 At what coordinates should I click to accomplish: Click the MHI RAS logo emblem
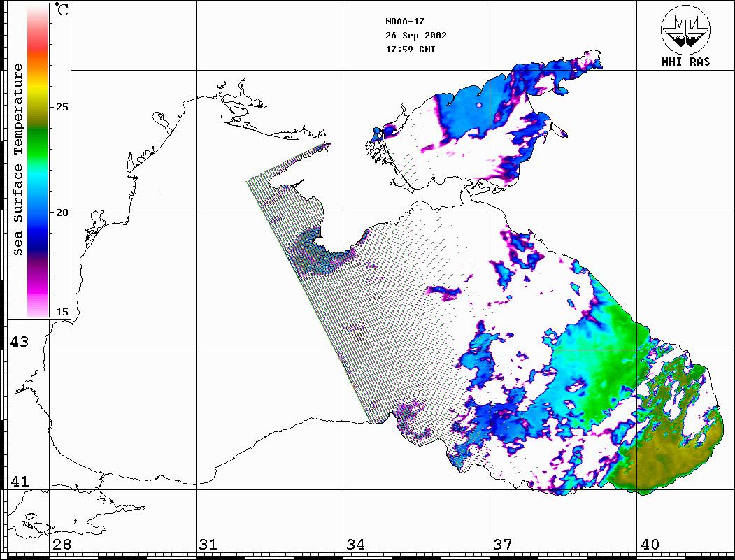click(x=686, y=29)
